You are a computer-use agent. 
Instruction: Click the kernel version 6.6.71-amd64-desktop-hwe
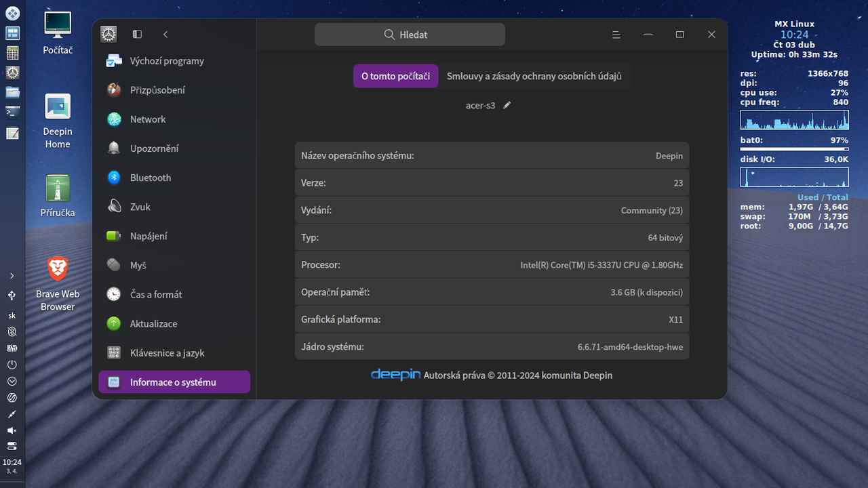click(630, 347)
